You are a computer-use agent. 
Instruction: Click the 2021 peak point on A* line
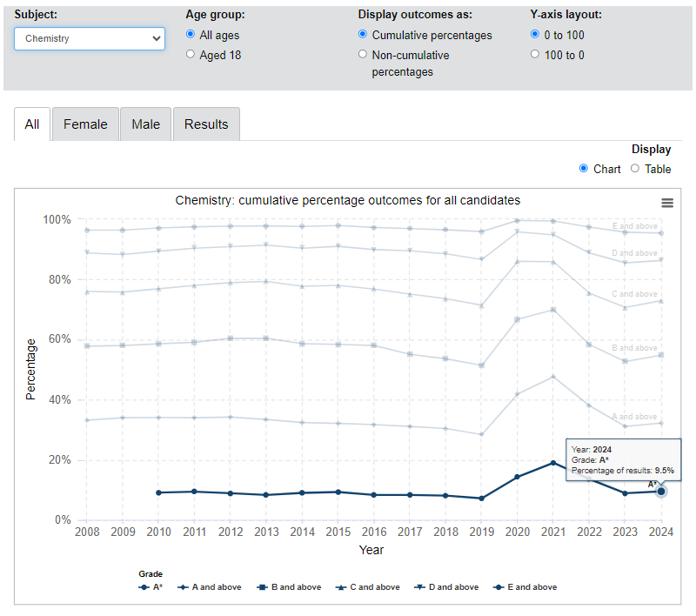552,463
